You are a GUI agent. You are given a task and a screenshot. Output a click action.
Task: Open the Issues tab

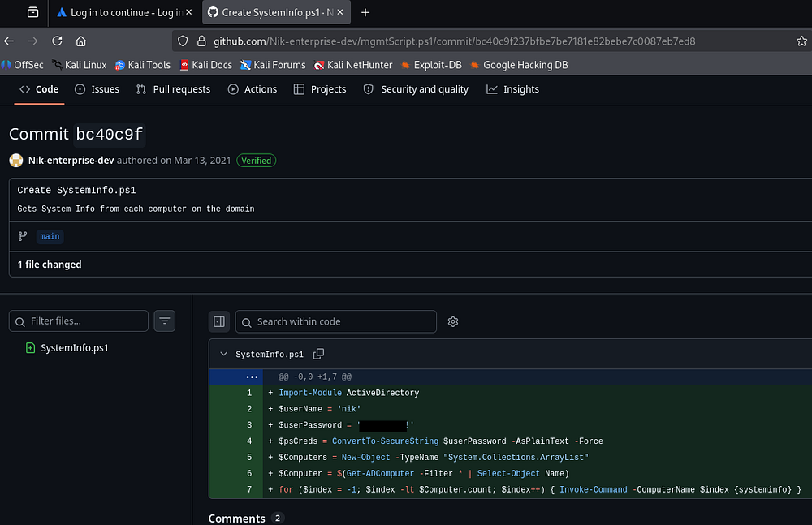tap(97, 89)
